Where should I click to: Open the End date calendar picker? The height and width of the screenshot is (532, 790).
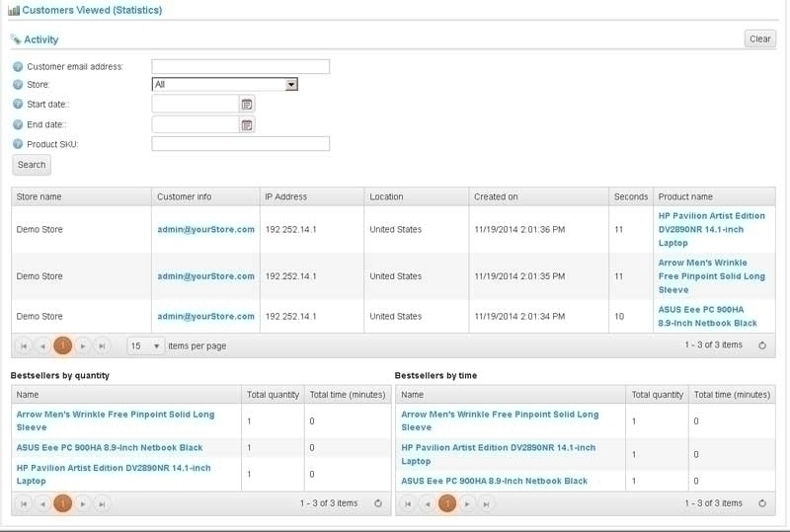246,125
